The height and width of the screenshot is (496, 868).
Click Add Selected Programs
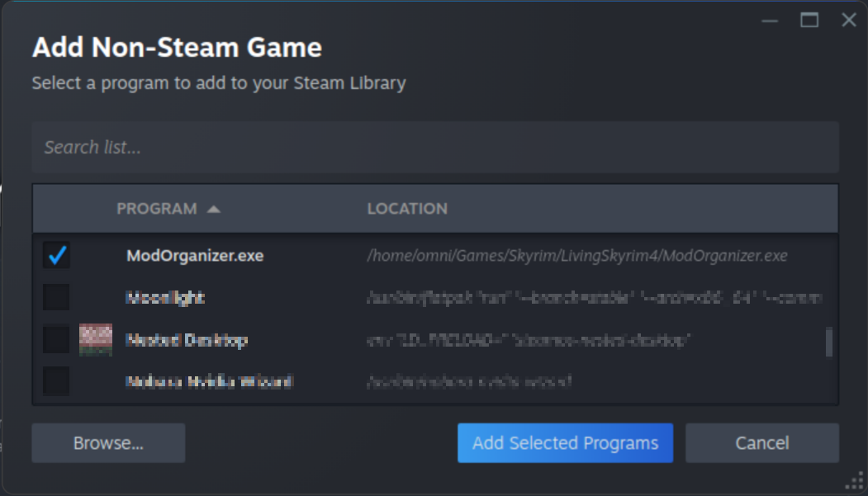565,443
